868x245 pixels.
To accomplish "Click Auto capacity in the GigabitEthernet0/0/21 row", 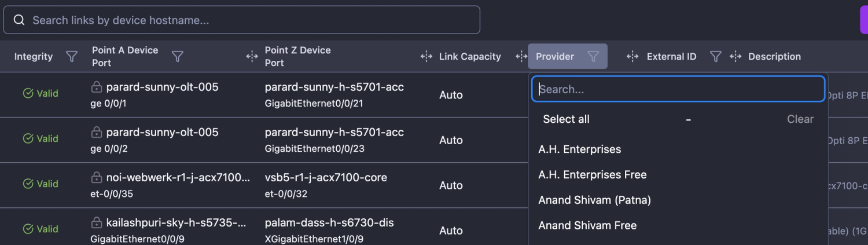I will [451, 95].
